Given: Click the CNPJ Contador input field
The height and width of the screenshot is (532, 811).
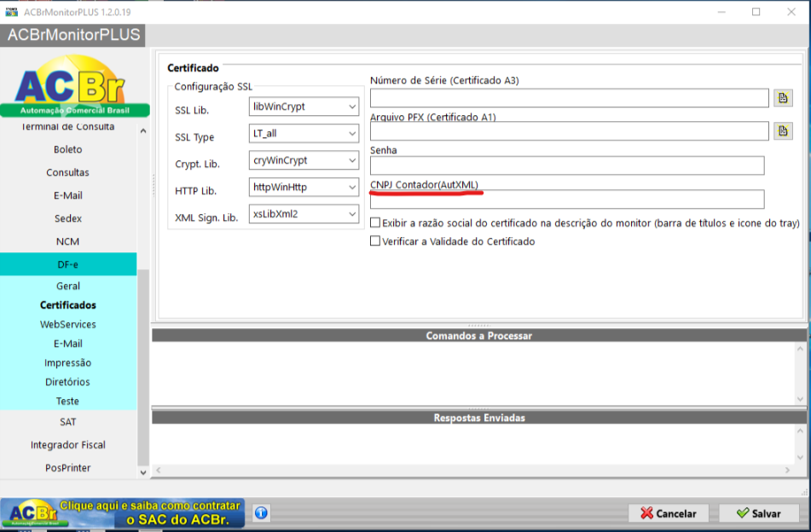Looking at the screenshot, I should pyautogui.click(x=567, y=199).
